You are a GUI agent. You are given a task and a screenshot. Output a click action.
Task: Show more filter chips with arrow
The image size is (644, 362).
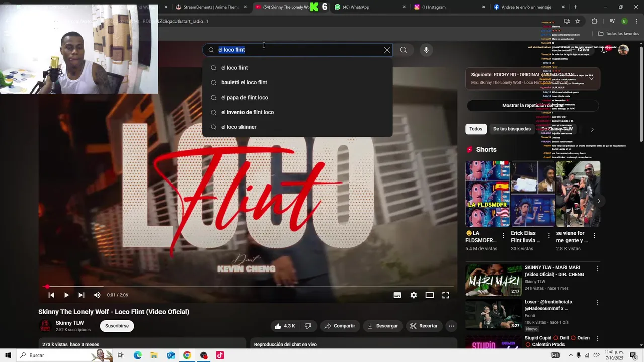[592, 129]
